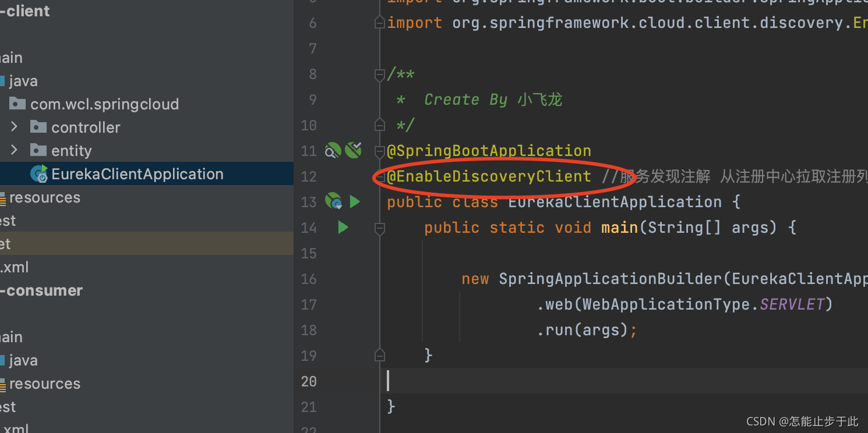
Task: Click the Spring boot gutter icon on line 13
Action: pos(333,201)
